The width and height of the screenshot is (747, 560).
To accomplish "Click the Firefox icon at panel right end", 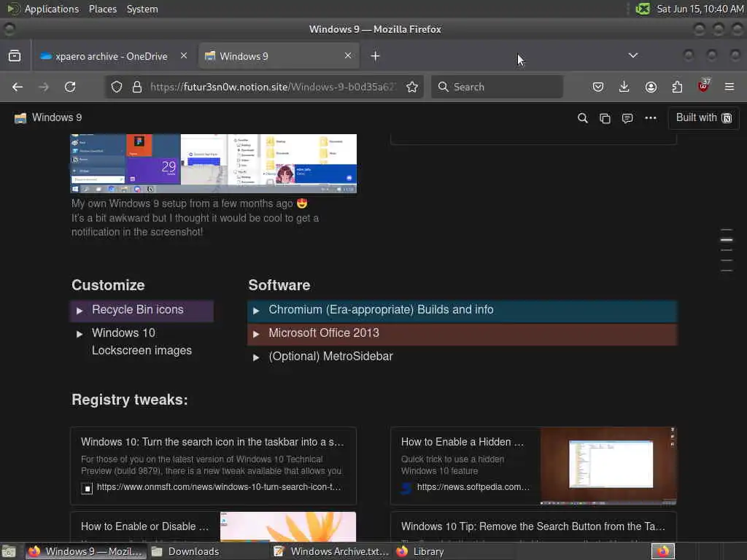I will [663, 551].
